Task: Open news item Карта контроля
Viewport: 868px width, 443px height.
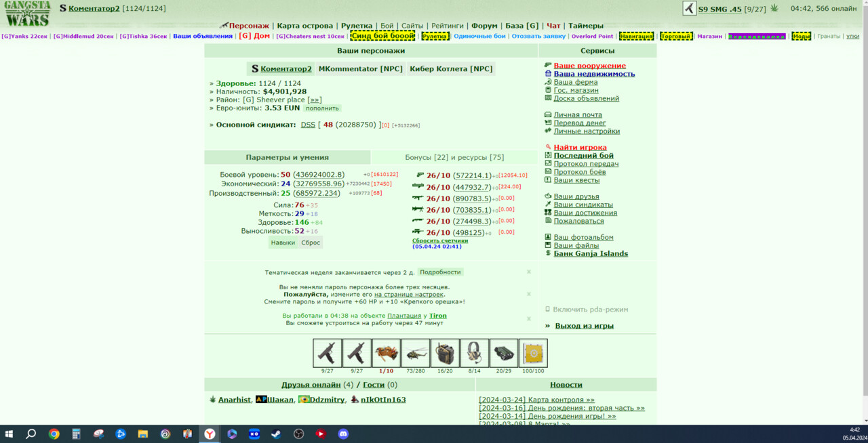Action: point(536,400)
